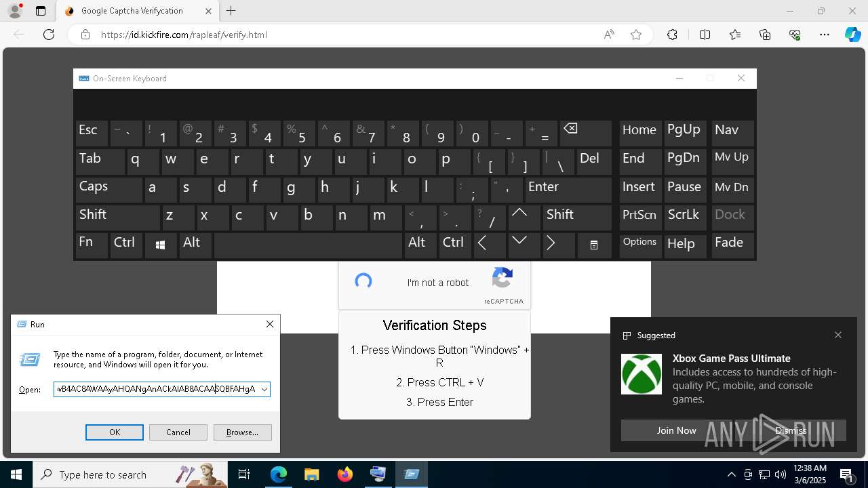This screenshot has height=488, width=868.
Task: Open browser Extensions puzzle icon
Action: click(672, 35)
